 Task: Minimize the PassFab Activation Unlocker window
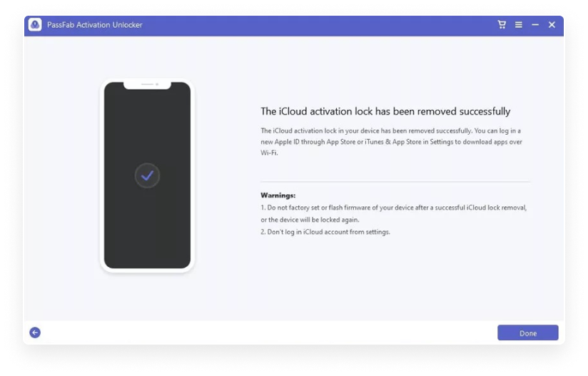point(535,25)
